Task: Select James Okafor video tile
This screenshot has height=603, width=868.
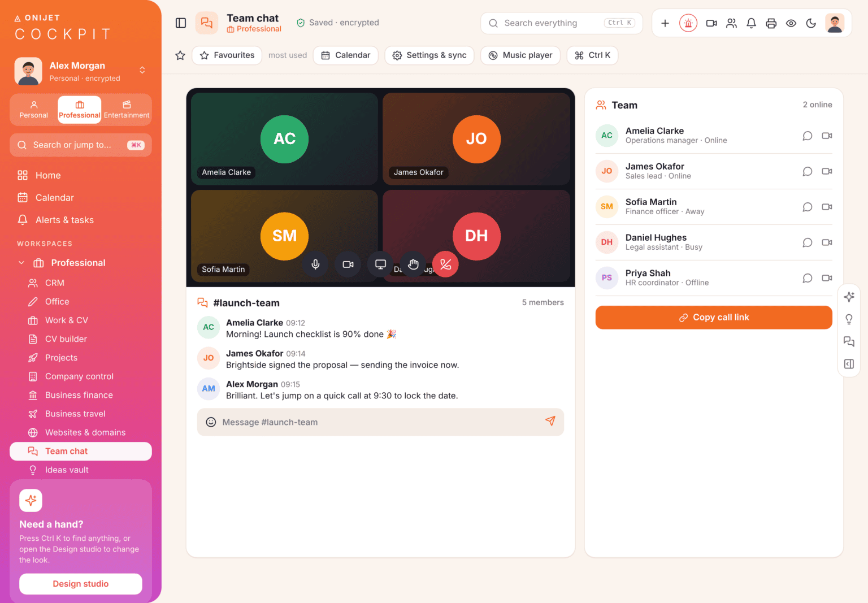Action: (x=476, y=139)
